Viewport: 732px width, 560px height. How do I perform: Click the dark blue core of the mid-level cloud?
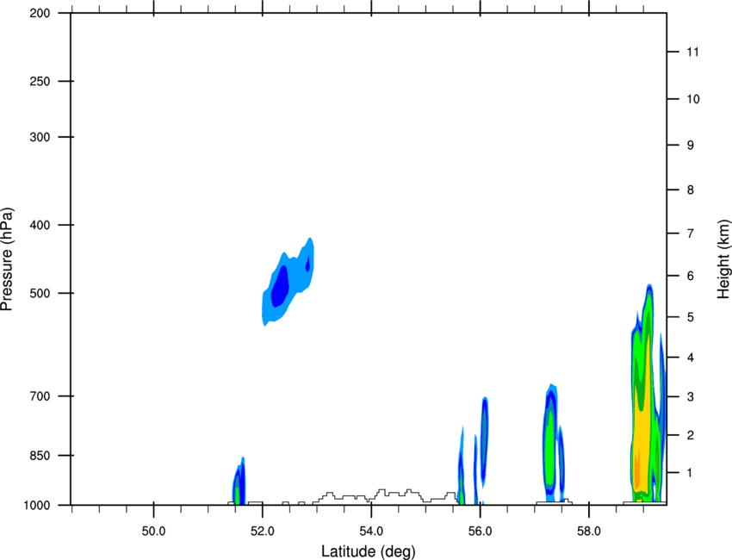(281, 286)
